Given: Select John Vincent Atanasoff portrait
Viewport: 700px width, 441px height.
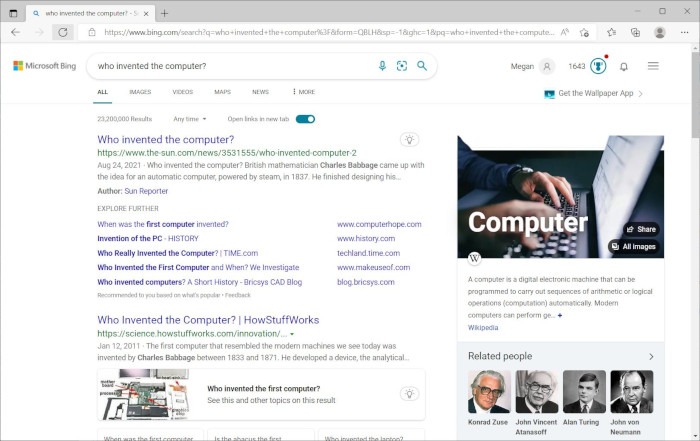Looking at the screenshot, I should tap(537, 391).
